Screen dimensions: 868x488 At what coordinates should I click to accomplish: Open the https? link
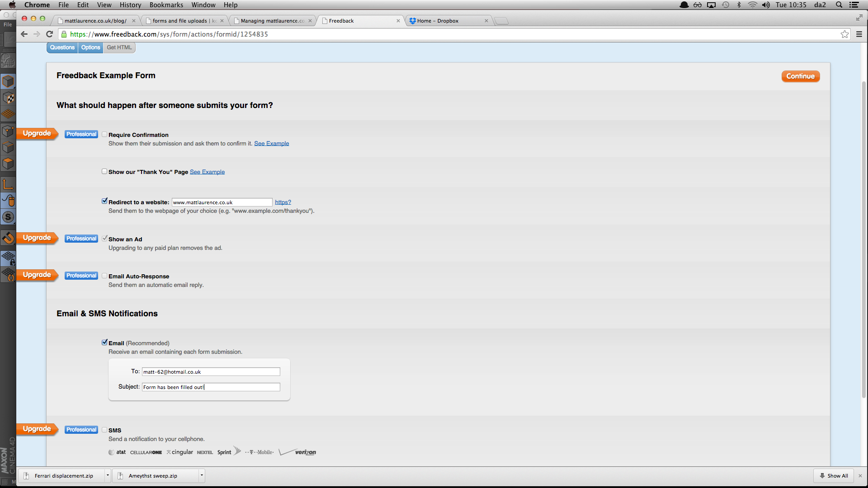[x=283, y=202]
